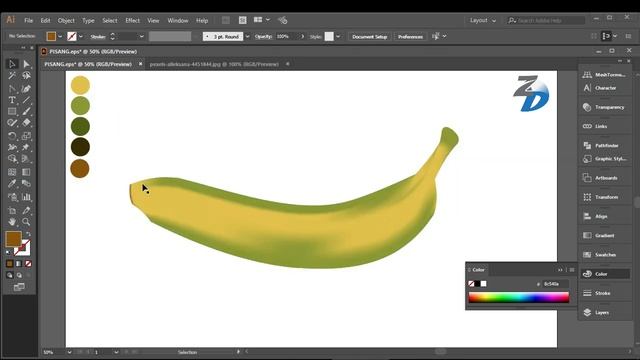Open the Layout workspace dropdown

483,20
